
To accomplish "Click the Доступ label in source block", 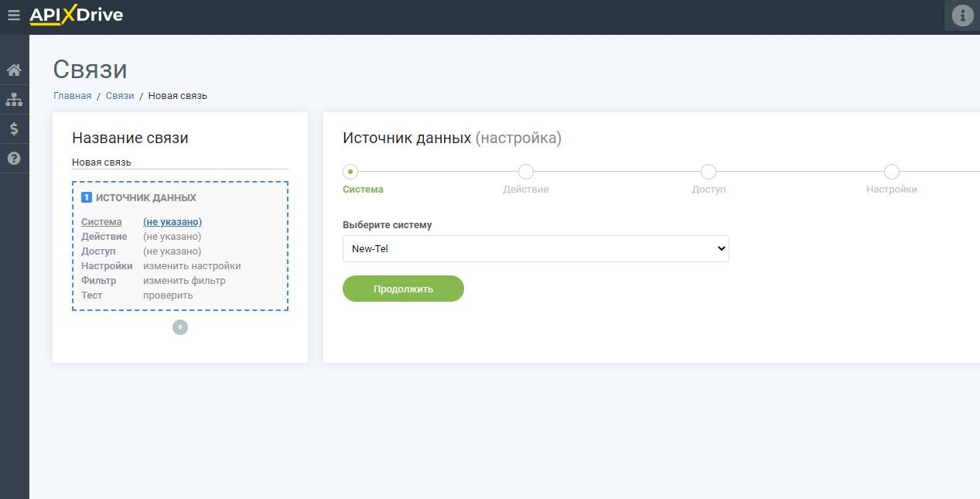I will [x=98, y=251].
